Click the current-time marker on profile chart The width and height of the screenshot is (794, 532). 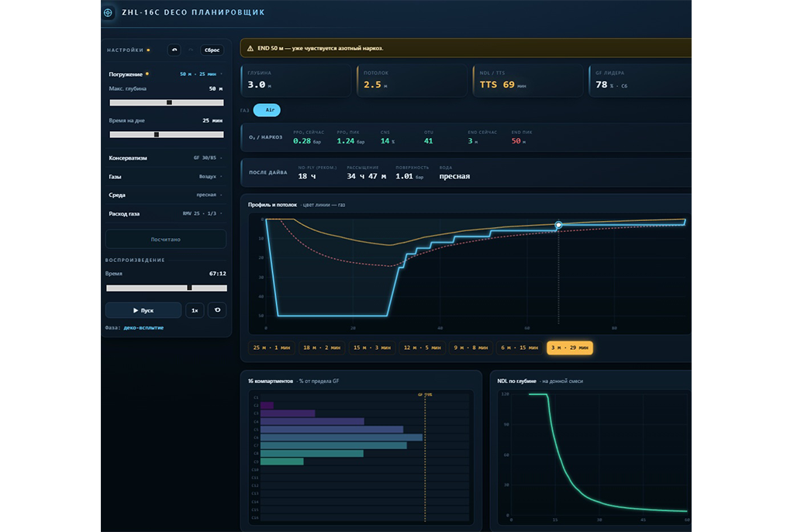click(x=558, y=225)
